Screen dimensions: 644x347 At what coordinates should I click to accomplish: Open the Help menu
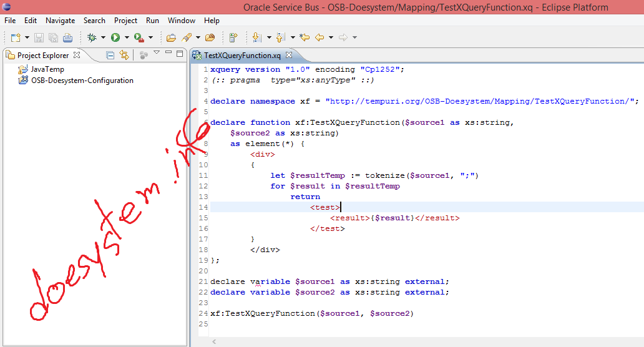tap(212, 21)
